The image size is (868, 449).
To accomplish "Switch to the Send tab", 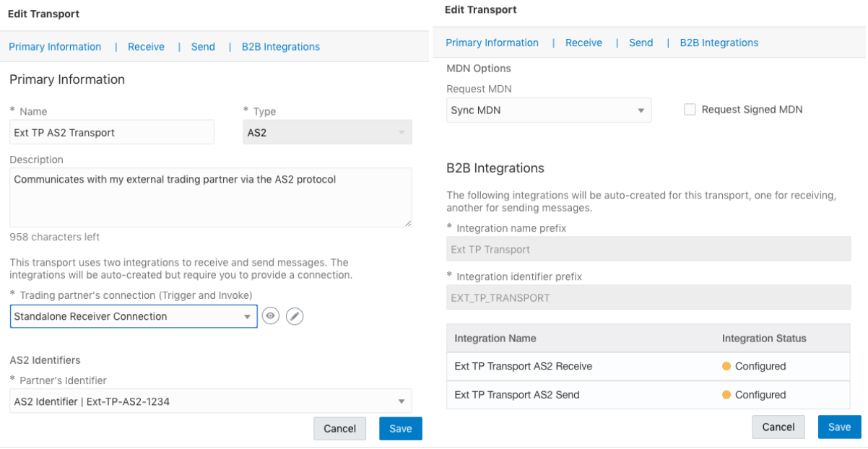I will click(x=203, y=46).
